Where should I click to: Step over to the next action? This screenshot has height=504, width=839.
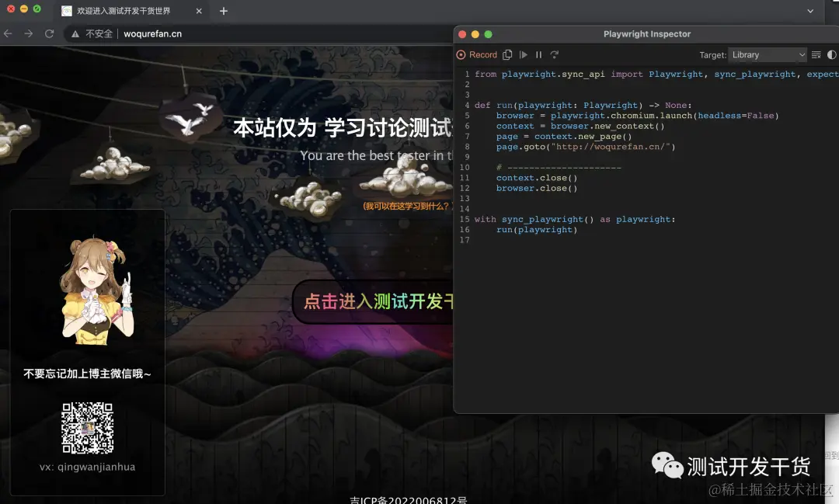pyautogui.click(x=554, y=54)
